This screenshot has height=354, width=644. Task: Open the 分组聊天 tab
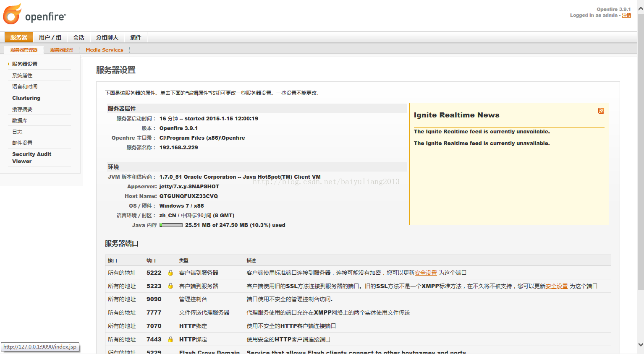pos(107,37)
